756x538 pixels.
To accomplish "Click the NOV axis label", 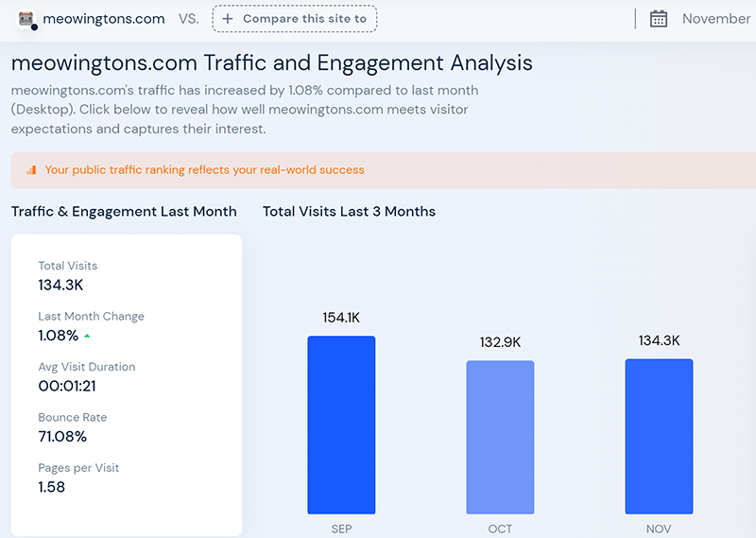I will (x=659, y=529).
